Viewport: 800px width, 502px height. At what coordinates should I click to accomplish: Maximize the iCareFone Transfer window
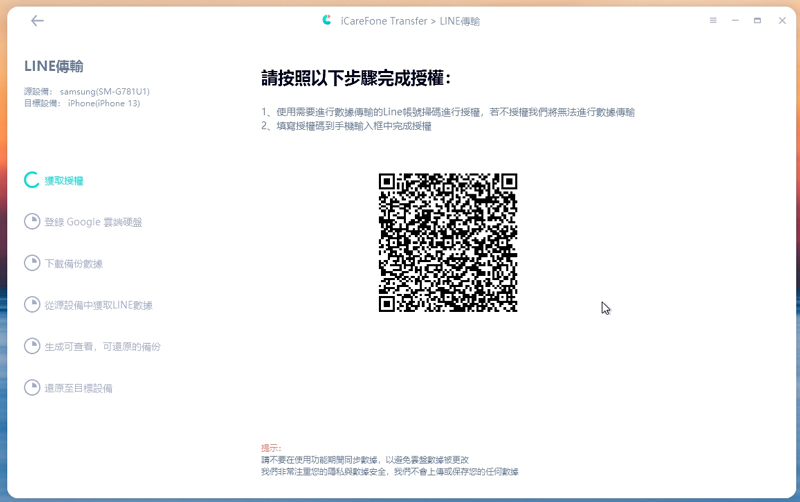[757, 20]
